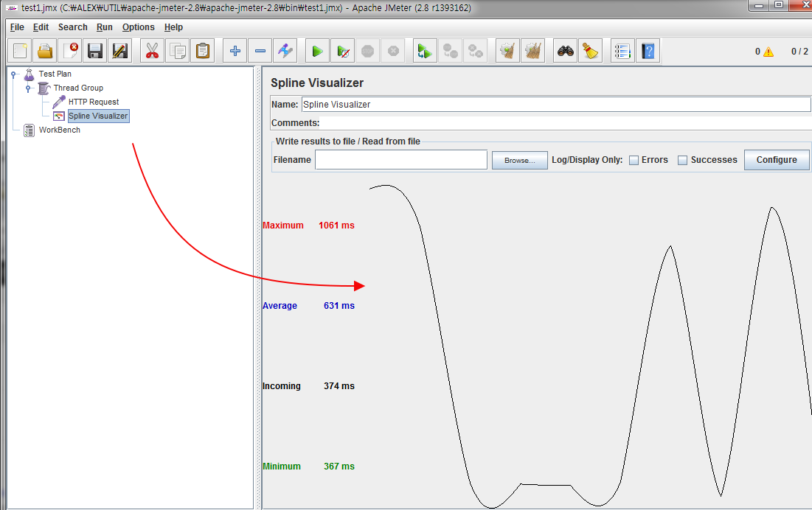The width and height of the screenshot is (812, 510).
Task: Open the Run menu
Action: click(x=105, y=27)
